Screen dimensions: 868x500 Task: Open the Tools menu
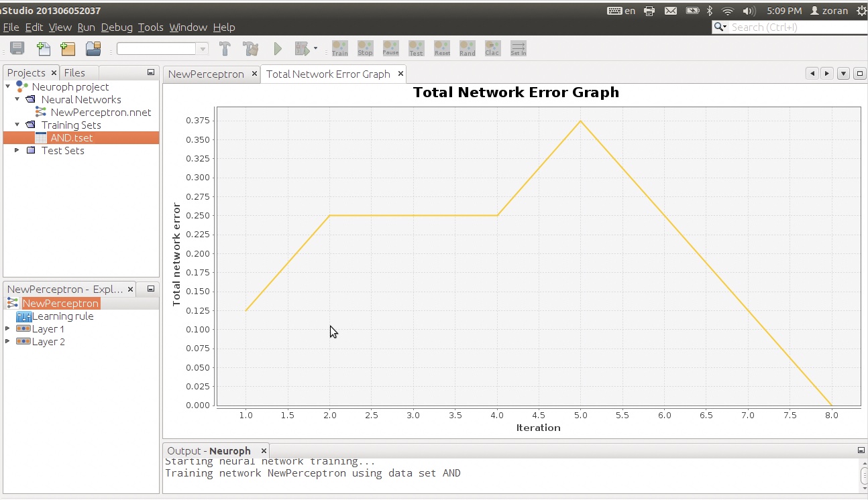pos(151,27)
